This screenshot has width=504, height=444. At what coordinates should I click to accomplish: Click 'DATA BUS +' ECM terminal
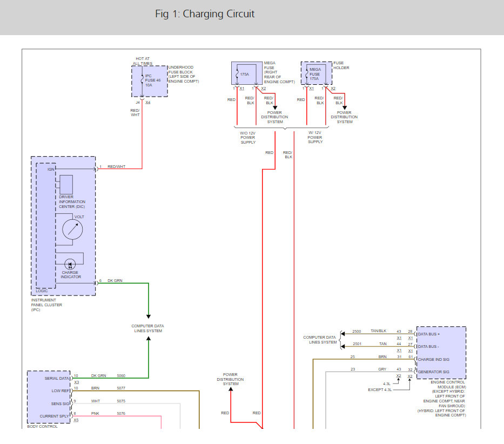coord(429,334)
